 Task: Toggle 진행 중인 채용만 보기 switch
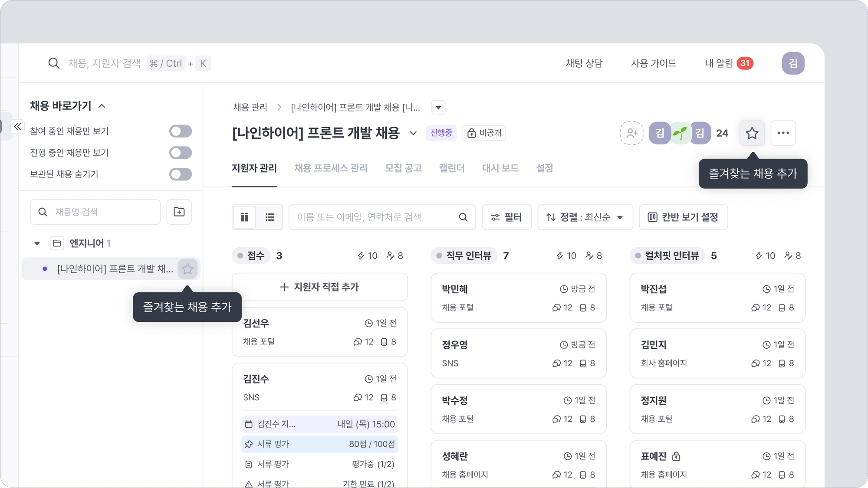click(181, 153)
